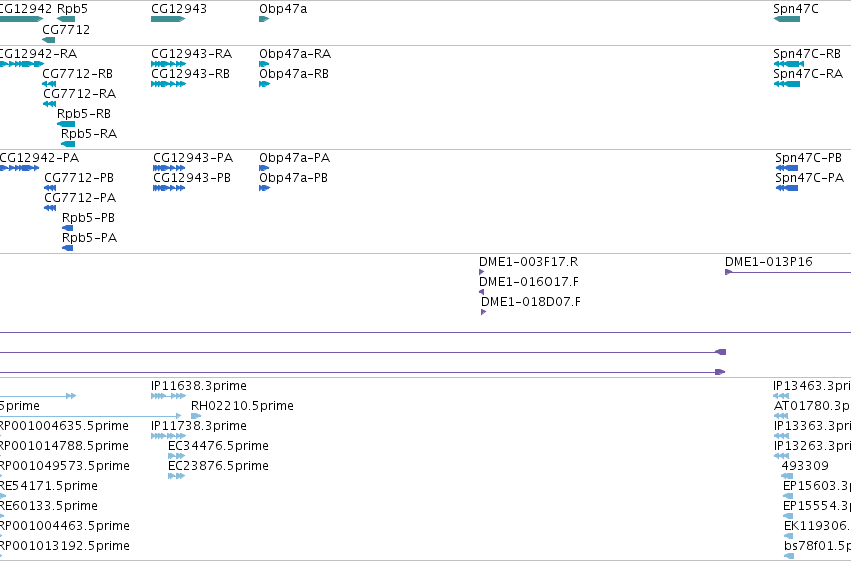
Task: Select BAC end DME1-003F17.R label
Action: coord(529,262)
